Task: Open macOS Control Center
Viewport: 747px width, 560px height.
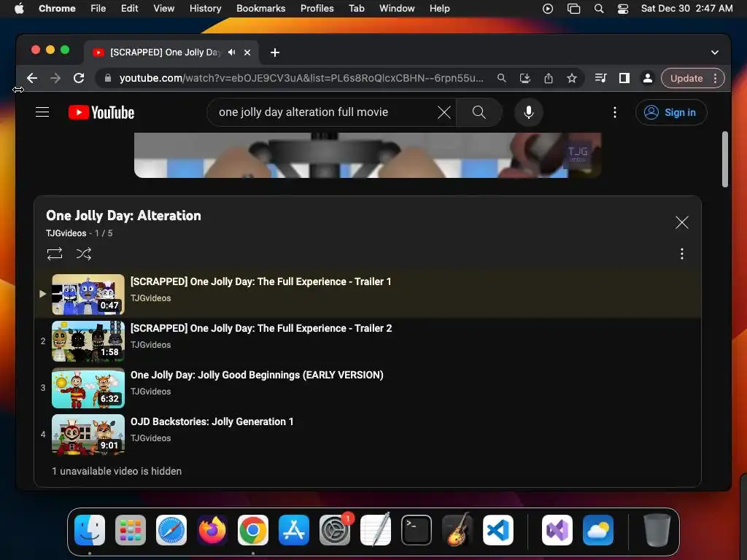Action: tap(623, 9)
